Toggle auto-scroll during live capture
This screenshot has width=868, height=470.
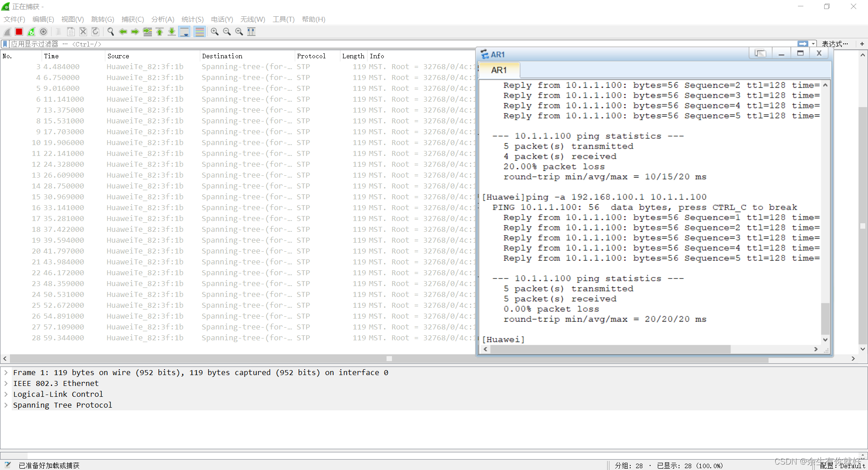click(x=184, y=32)
